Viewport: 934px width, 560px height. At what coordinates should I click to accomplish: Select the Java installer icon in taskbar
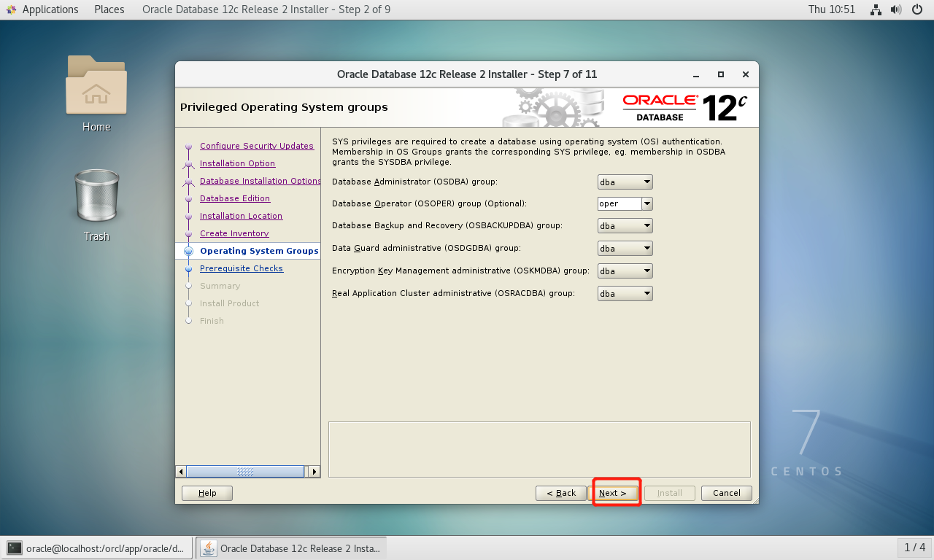click(x=209, y=548)
